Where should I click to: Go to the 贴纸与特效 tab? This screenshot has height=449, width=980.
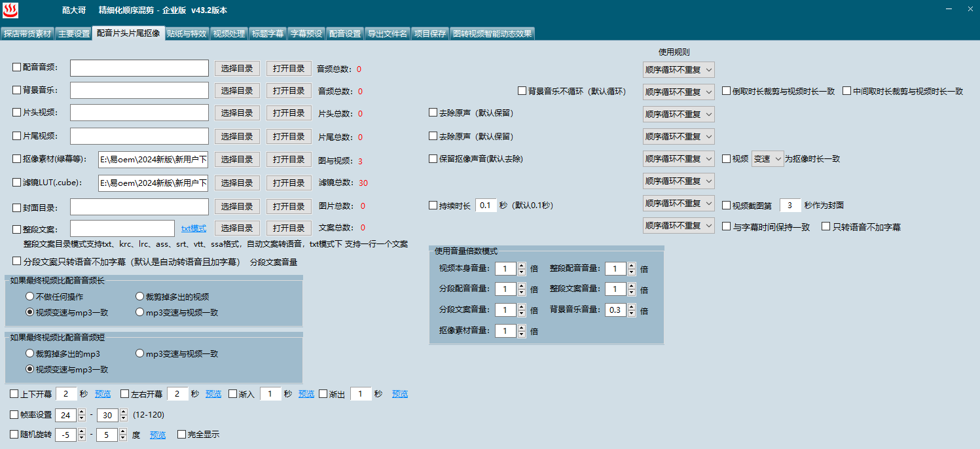pyautogui.click(x=187, y=34)
